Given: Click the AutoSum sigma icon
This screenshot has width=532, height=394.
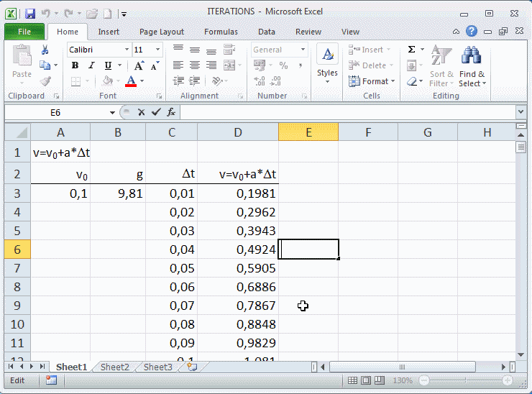Looking at the screenshot, I should (411, 50).
